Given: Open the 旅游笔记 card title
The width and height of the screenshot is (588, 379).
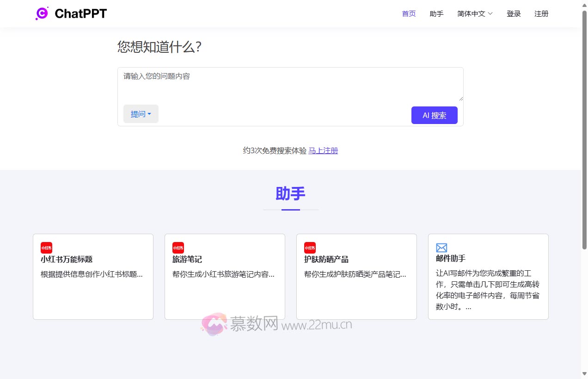Looking at the screenshot, I should click(x=187, y=259).
